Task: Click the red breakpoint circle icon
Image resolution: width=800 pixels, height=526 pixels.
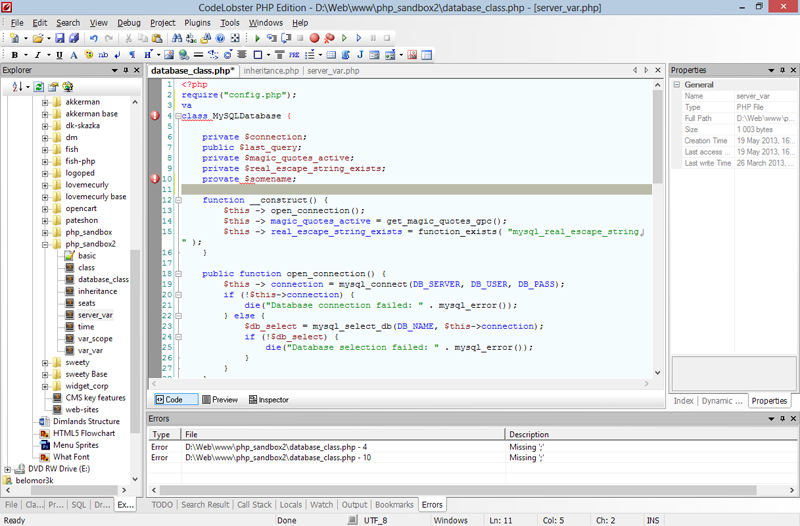Action: pos(314,38)
